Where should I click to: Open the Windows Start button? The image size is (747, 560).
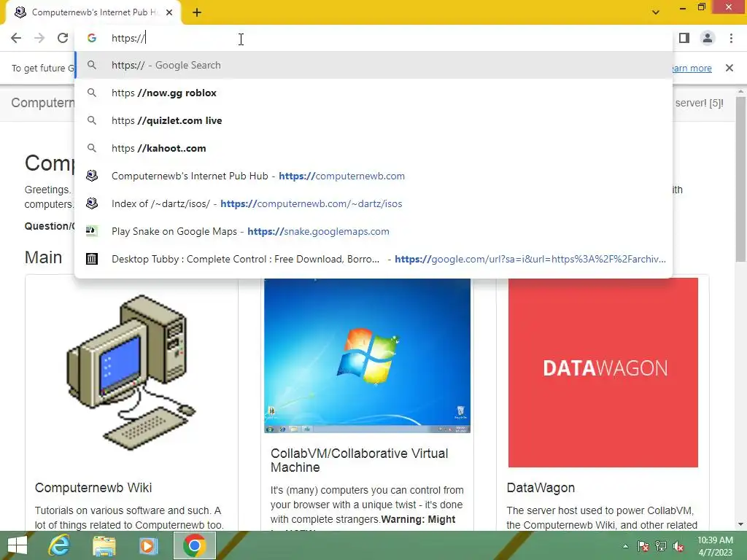(18, 545)
